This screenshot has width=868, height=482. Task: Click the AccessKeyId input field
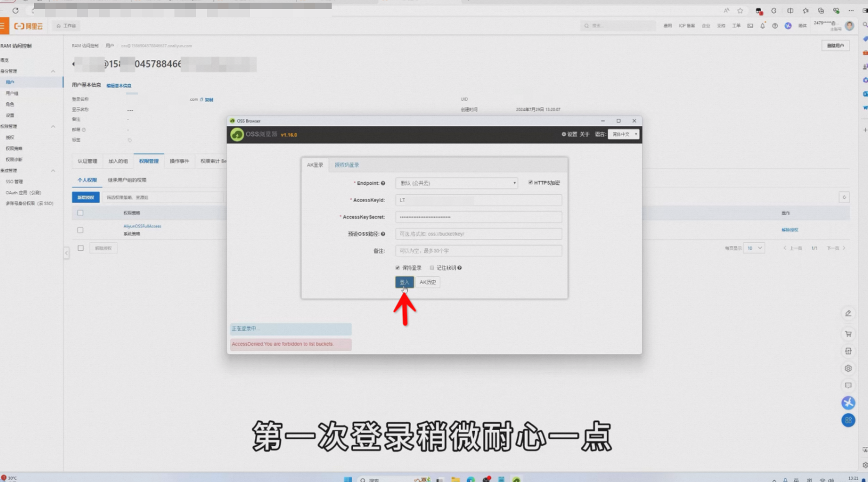pos(479,200)
